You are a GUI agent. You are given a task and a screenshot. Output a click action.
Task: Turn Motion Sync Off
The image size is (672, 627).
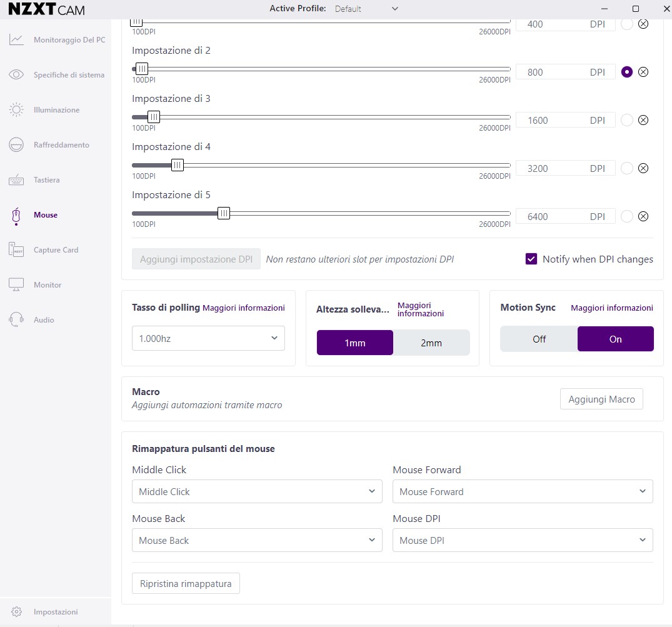pos(539,339)
